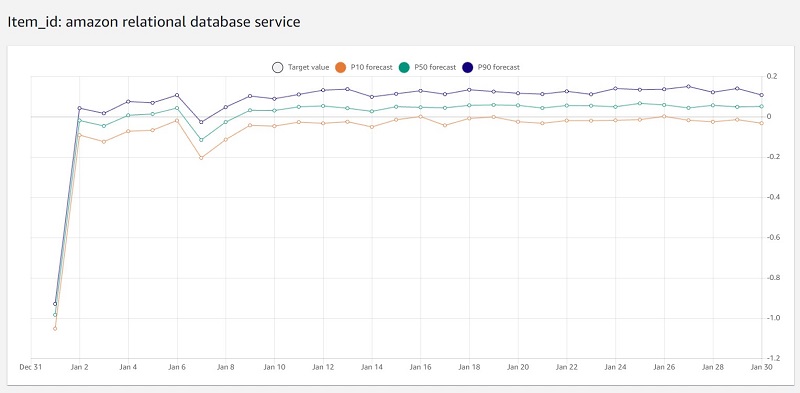The height and width of the screenshot is (393, 800).
Task: Click the Jan 18 x-axis label
Action: (x=469, y=367)
